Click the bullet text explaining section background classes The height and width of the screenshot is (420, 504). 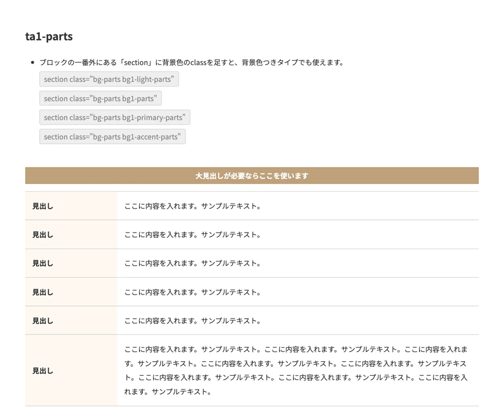point(192,62)
